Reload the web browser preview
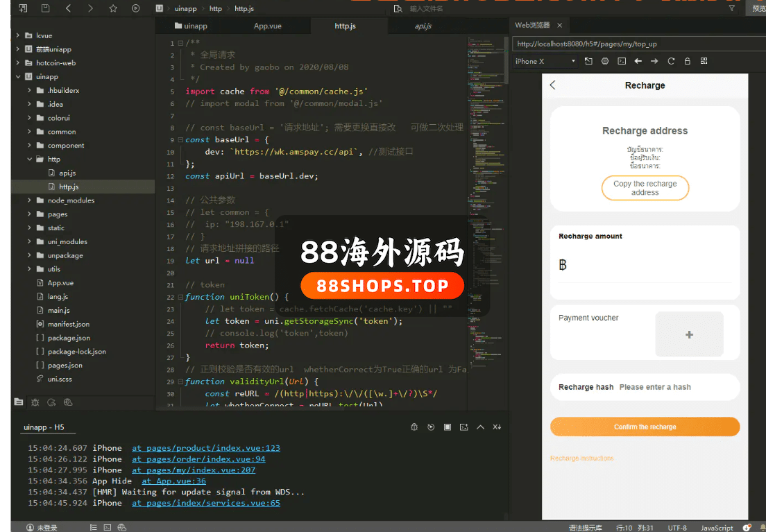Image resolution: width=766 pixels, height=532 pixels. click(x=671, y=61)
